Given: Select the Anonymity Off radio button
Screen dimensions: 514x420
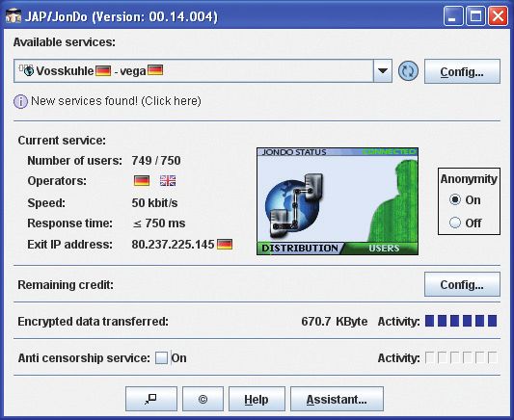Looking at the screenshot, I should tap(455, 223).
